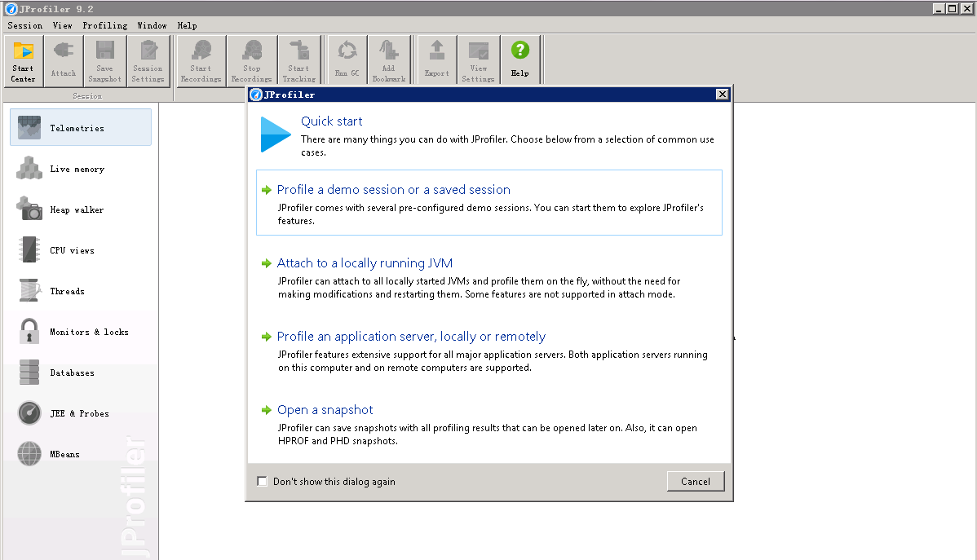This screenshot has height=560, width=977.
Task: Close the JProfiler quick start dialog
Action: tap(723, 94)
